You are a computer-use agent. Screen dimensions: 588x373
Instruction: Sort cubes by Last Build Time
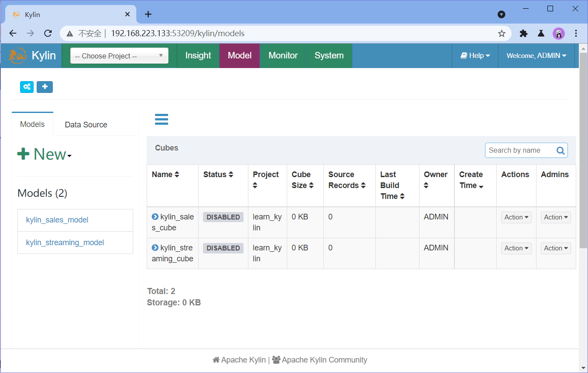(392, 185)
